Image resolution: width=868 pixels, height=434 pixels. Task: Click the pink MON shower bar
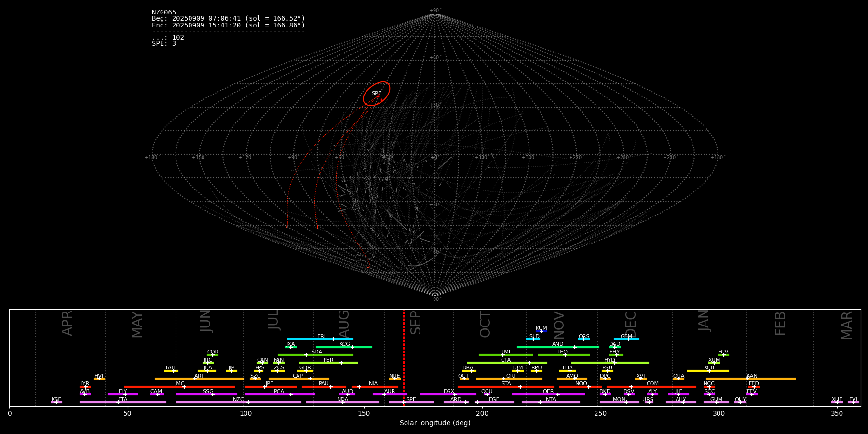619,402
